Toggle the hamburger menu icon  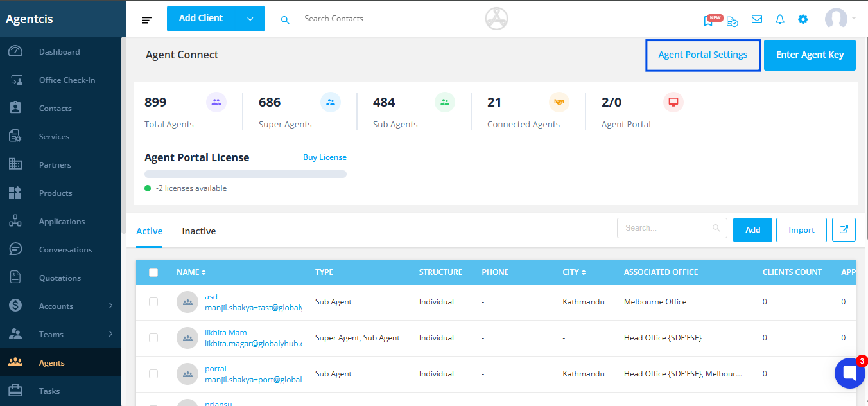pyautogui.click(x=147, y=20)
